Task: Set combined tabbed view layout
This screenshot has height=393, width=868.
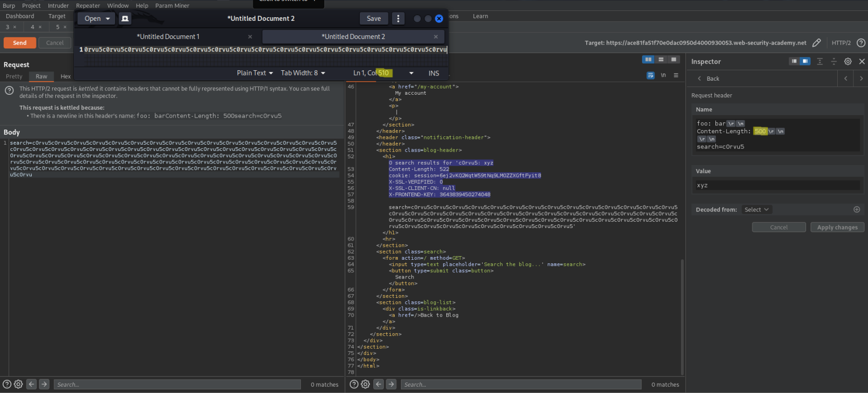Action: click(x=673, y=59)
